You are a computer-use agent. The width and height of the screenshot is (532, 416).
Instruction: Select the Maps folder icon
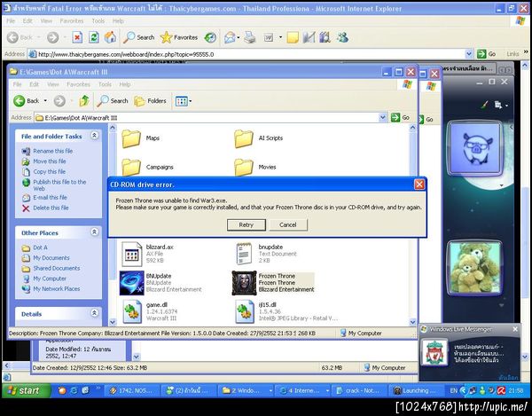tap(131, 138)
